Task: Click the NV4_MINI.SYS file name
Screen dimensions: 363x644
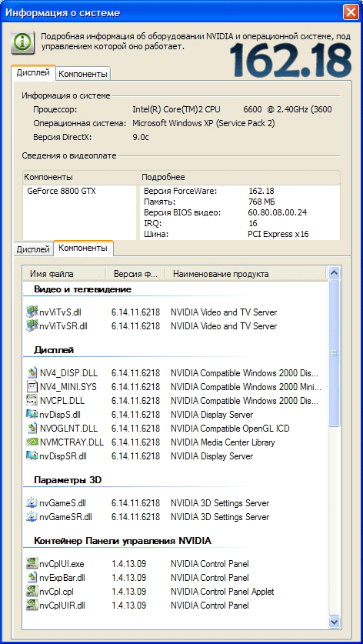Action: 68,387
